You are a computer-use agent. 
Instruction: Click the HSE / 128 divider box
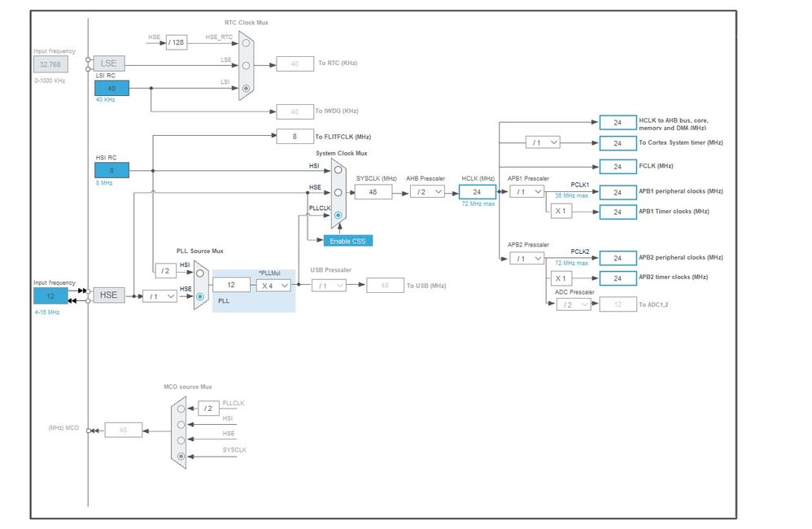tap(177, 42)
